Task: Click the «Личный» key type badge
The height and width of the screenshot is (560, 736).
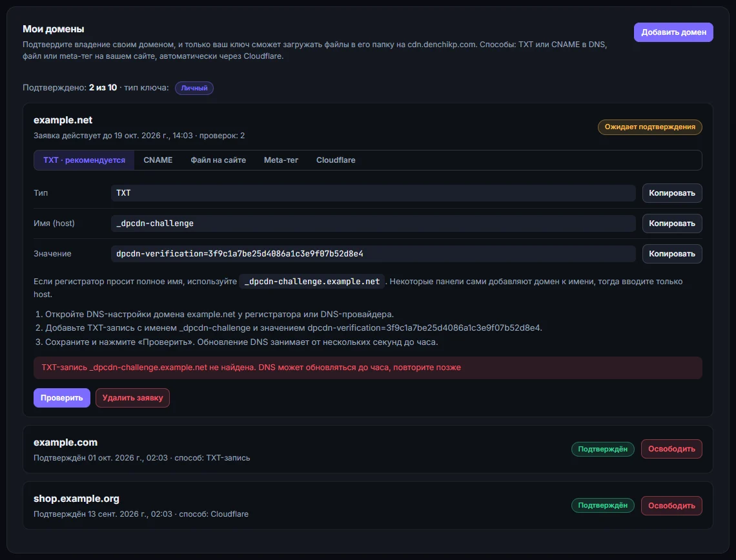Action: [194, 88]
